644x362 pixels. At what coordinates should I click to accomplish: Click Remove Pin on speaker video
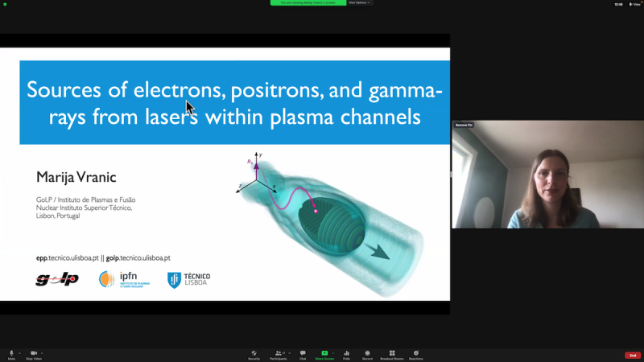point(464,125)
